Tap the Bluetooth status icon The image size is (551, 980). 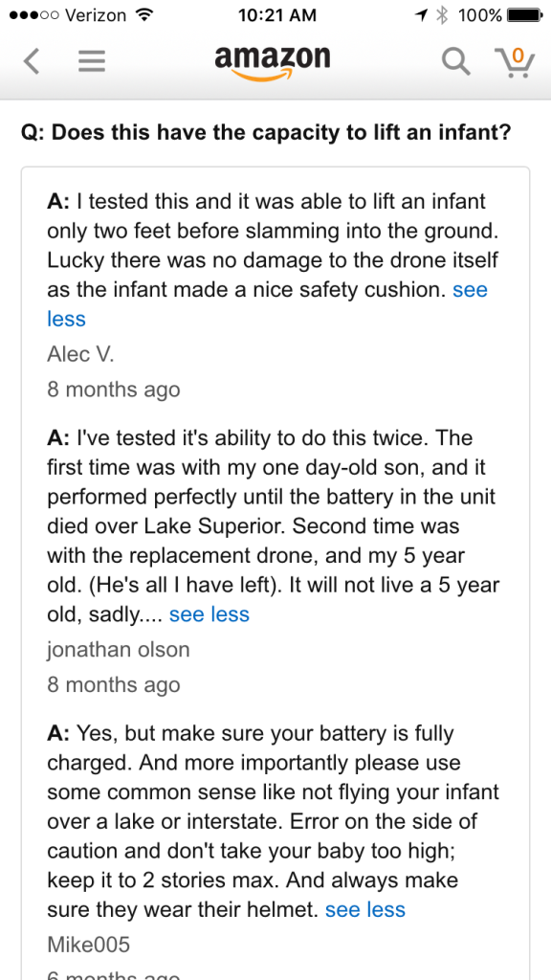pyautogui.click(x=442, y=14)
